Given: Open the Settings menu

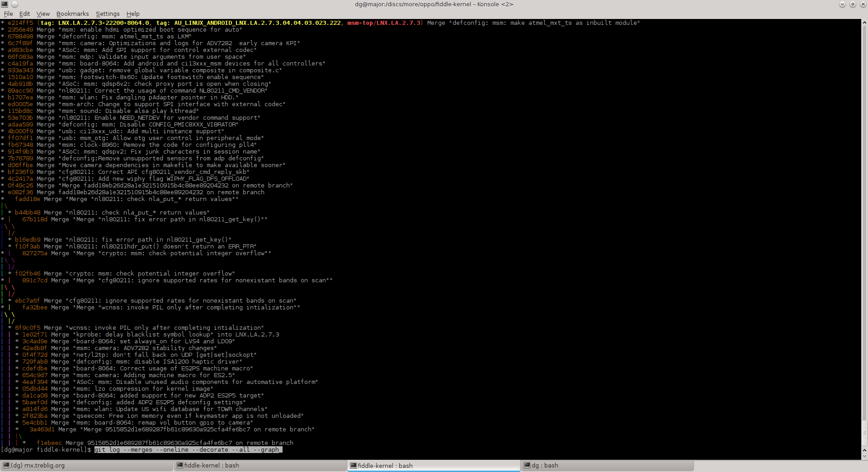Looking at the screenshot, I should [x=108, y=14].
